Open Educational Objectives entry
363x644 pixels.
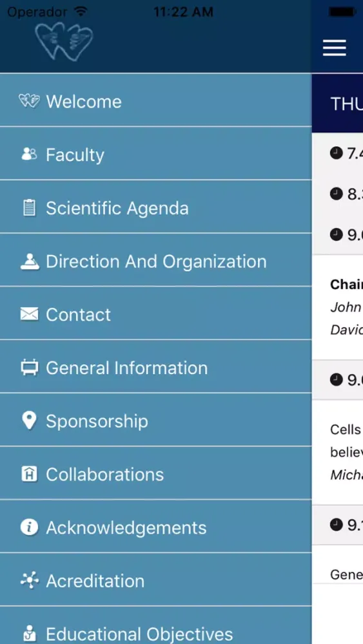coord(156,625)
